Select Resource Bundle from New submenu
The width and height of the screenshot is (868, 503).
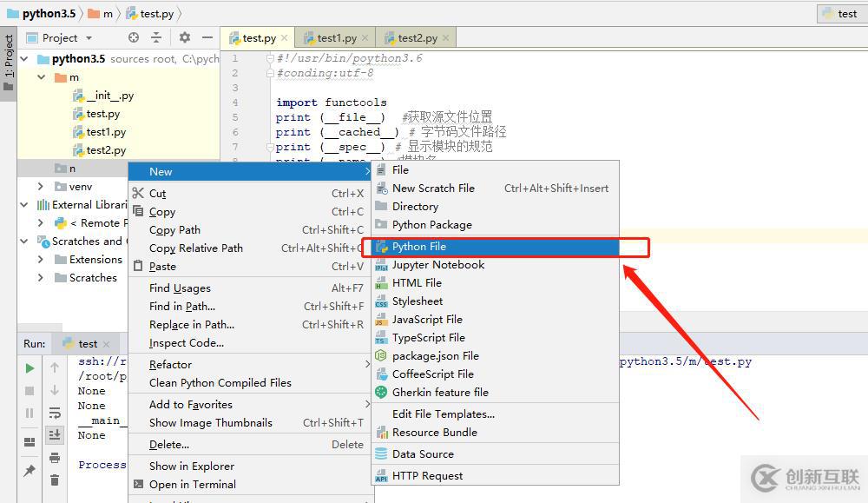(x=496, y=433)
